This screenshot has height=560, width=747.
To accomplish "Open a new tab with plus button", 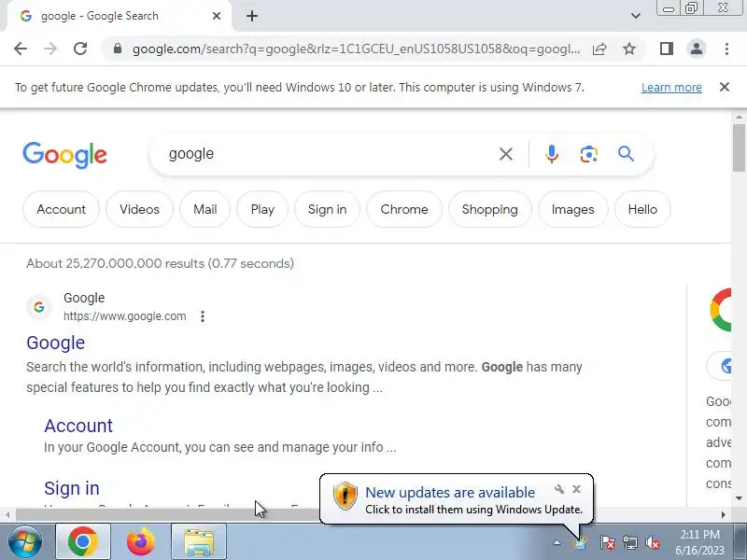I will click(x=252, y=16).
